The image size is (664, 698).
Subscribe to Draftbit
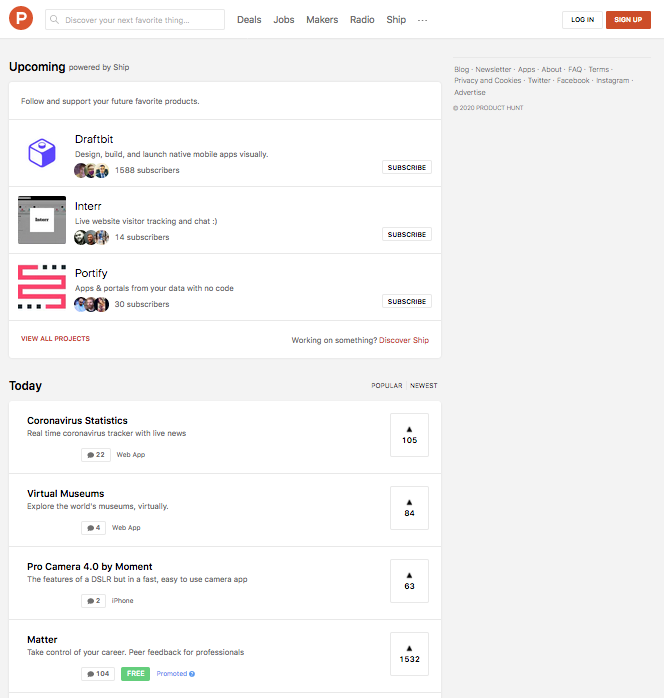(407, 167)
